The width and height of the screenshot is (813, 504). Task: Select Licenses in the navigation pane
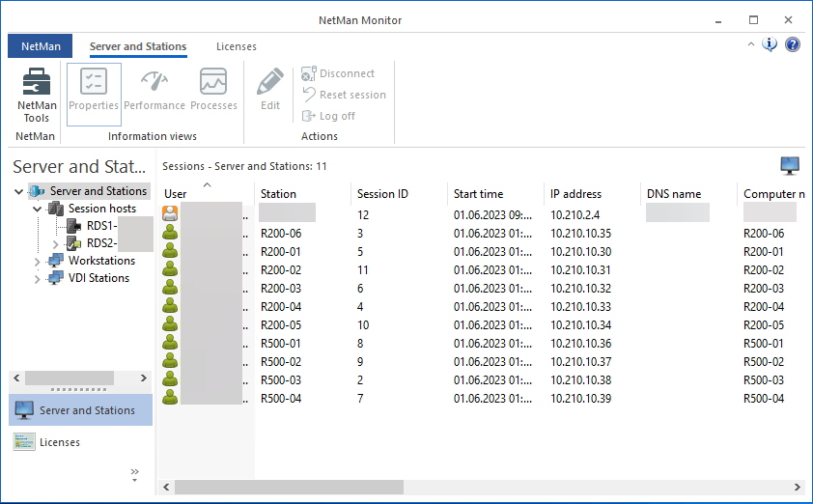tap(81, 442)
